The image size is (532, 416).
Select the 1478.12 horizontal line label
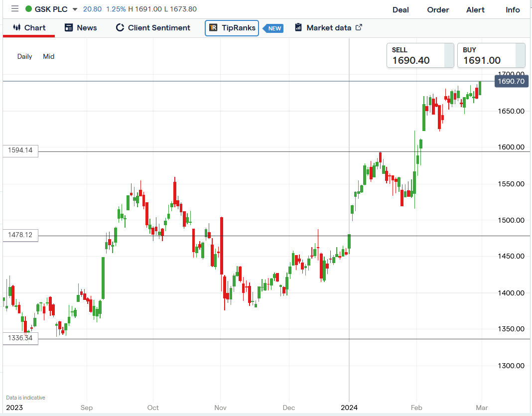(20, 235)
